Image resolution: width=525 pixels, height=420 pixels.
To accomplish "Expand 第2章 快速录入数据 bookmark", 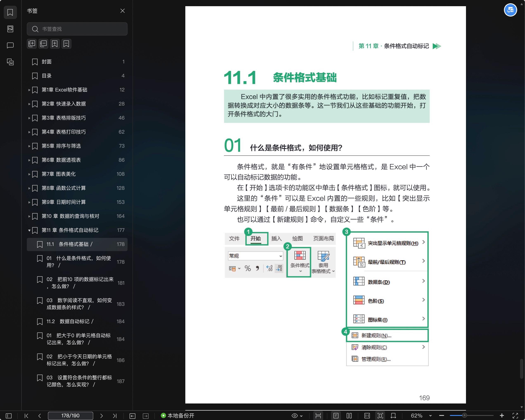I will point(29,104).
